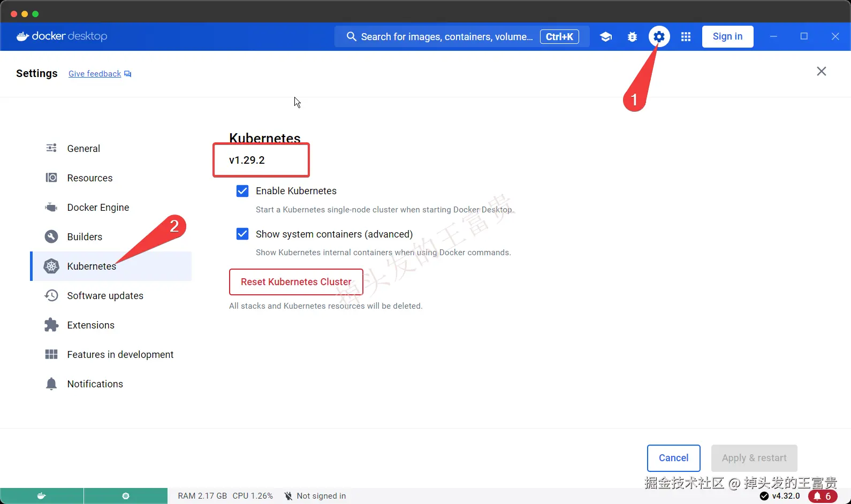This screenshot has height=504, width=851.
Task: Click the Notifications bell icon in sidebar
Action: click(51, 384)
